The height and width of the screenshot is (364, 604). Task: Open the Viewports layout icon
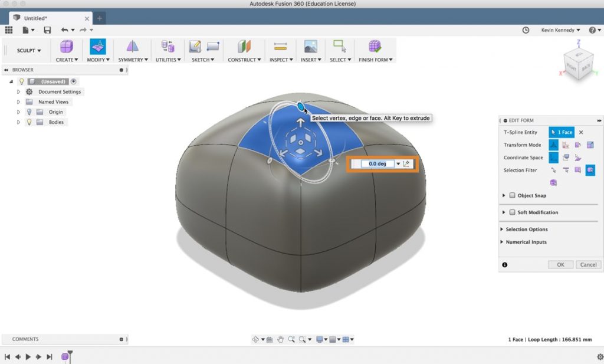point(346,339)
